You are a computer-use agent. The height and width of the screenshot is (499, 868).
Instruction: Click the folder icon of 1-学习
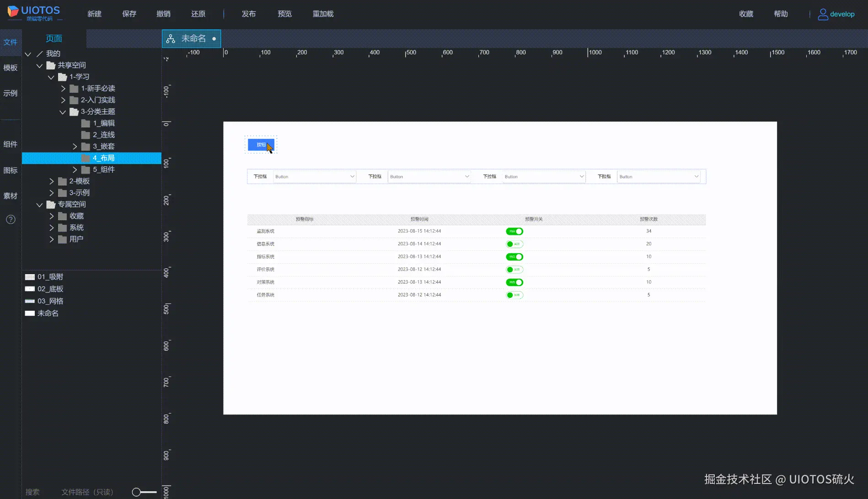point(63,77)
